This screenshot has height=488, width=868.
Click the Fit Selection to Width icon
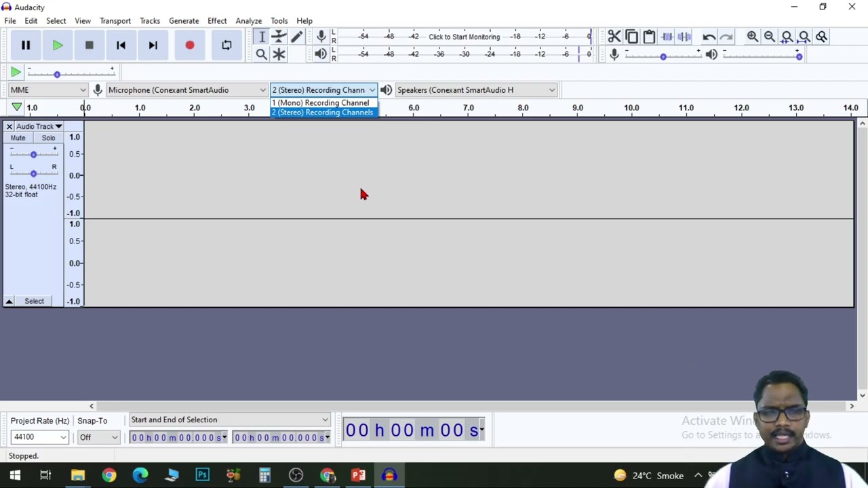(x=787, y=37)
